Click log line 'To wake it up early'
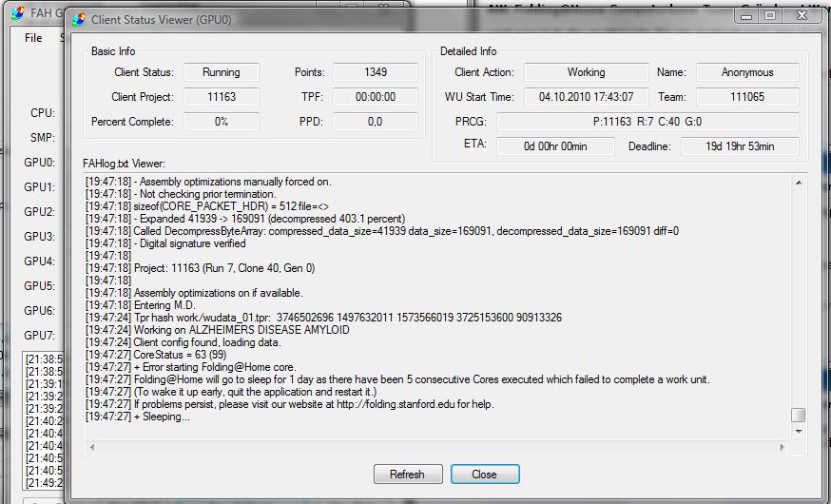Image resolution: width=831 pixels, height=504 pixels. coord(231,392)
